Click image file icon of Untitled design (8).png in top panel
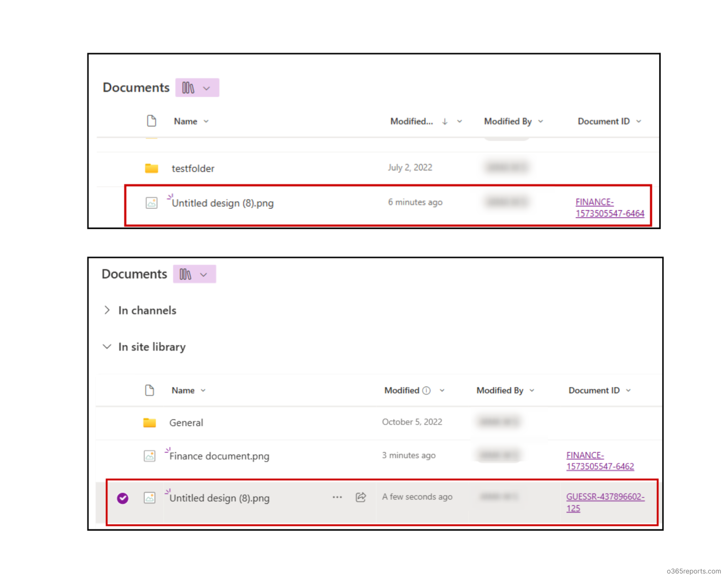This screenshot has width=728, height=582. click(x=152, y=203)
